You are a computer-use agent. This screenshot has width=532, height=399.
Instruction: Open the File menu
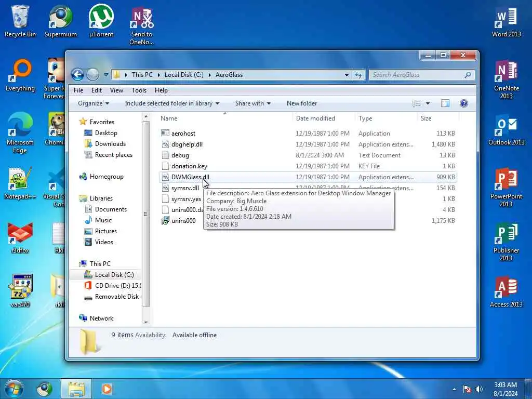(78, 90)
